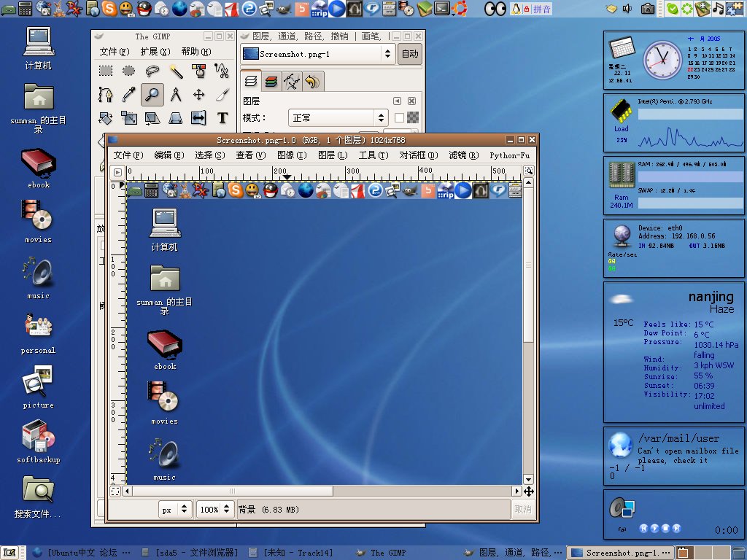The width and height of the screenshot is (747, 560).
Task: Select the Free Select lasso tool
Action: tap(152, 71)
